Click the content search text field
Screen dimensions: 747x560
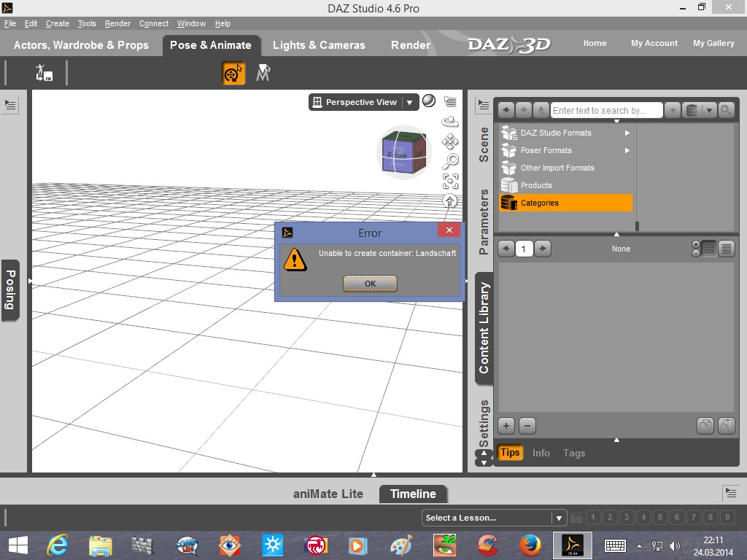(606, 111)
